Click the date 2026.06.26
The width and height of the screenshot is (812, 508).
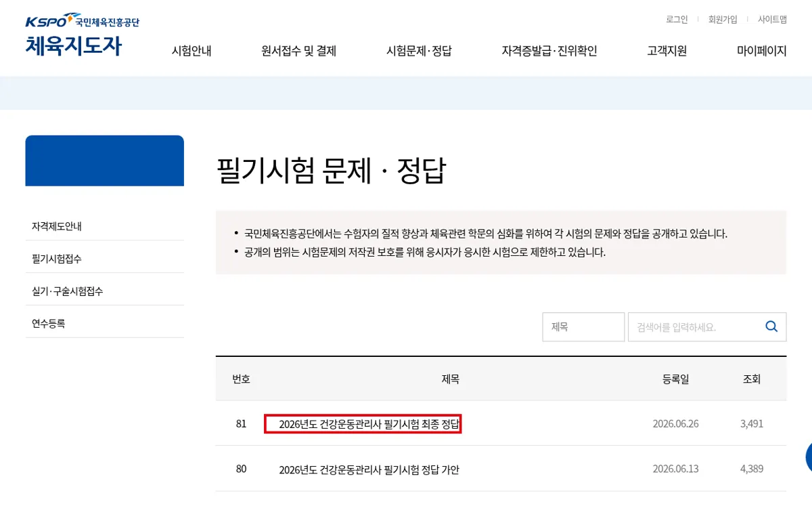click(x=675, y=424)
